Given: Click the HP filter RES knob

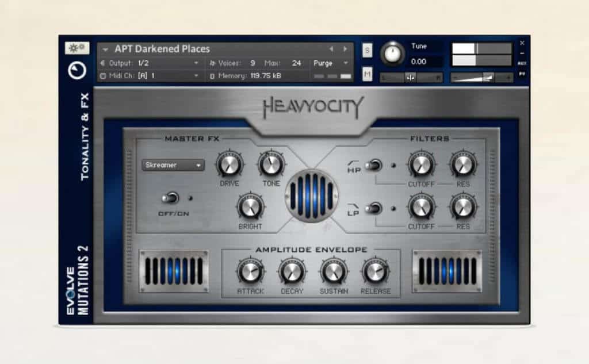Looking at the screenshot, I should 463,164.
